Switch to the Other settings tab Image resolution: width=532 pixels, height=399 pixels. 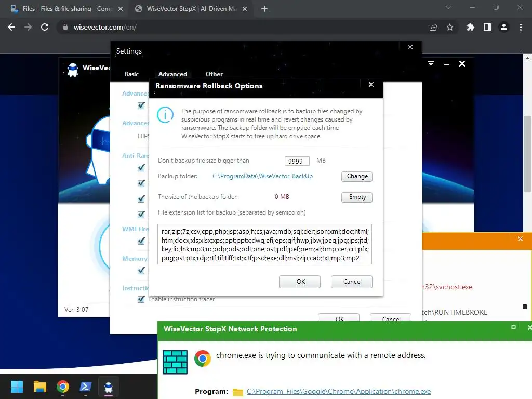(214, 74)
